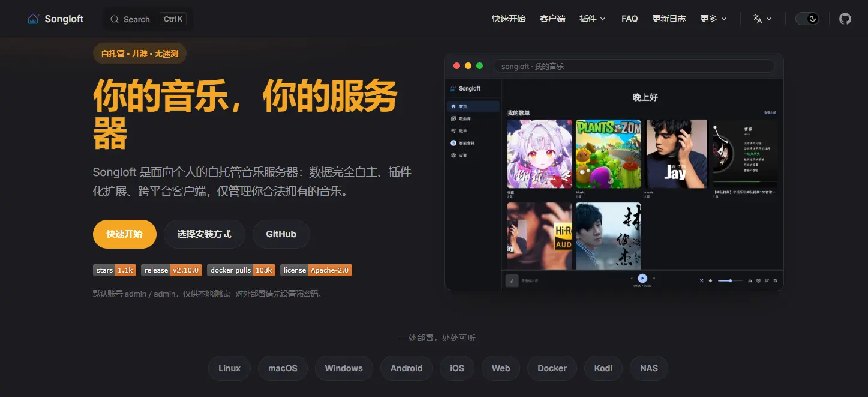The height and width of the screenshot is (397, 868).
Task: Click the 一处部署，处处可听 caption
Action: click(x=438, y=338)
